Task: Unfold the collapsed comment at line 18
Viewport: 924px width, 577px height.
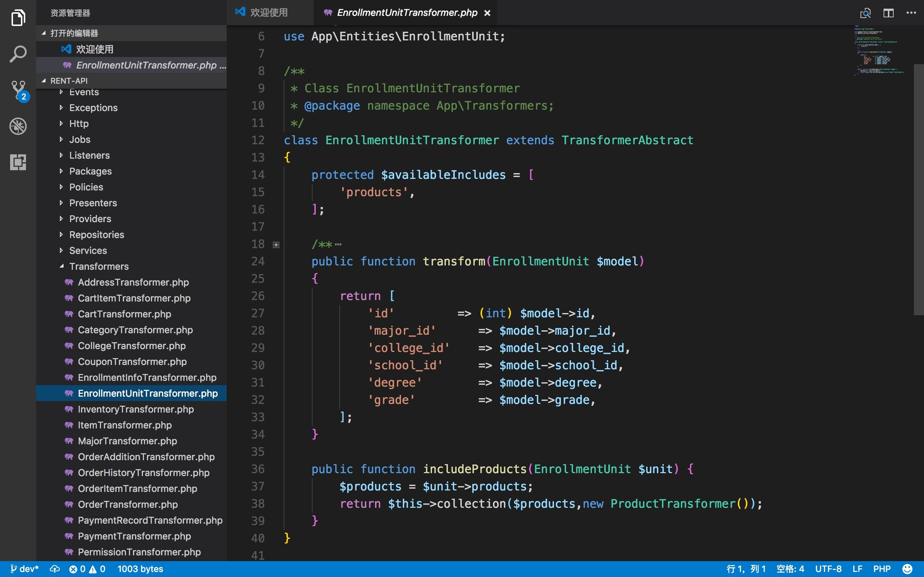Action: point(276,245)
